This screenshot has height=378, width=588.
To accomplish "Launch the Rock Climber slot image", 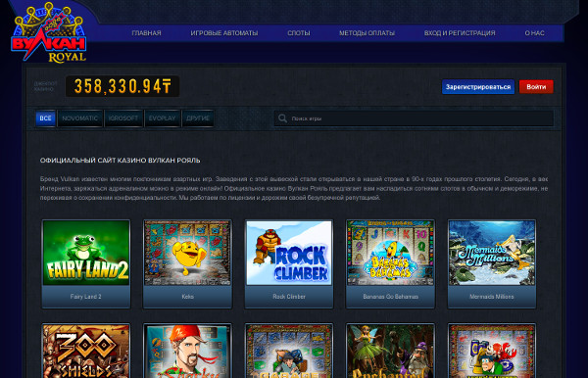I will [289, 253].
